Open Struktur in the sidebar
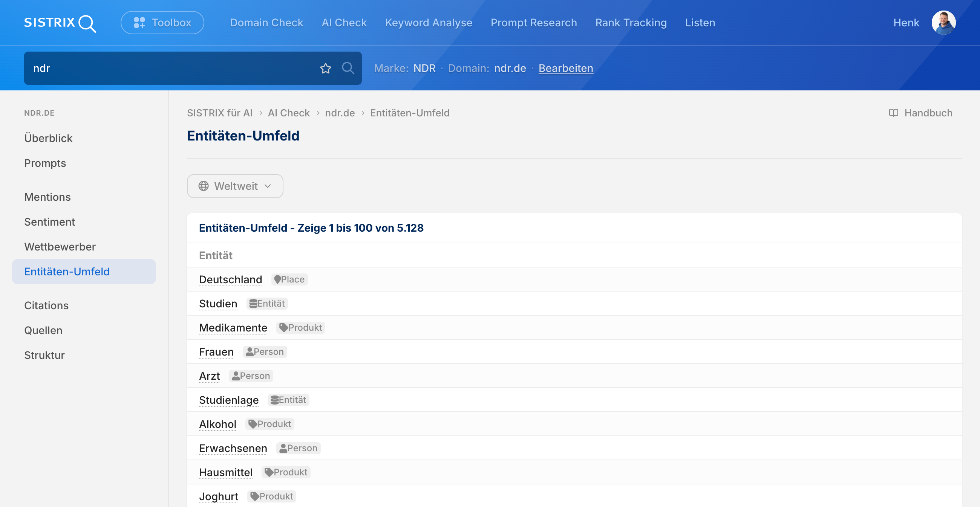The image size is (980, 507). tap(44, 355)
